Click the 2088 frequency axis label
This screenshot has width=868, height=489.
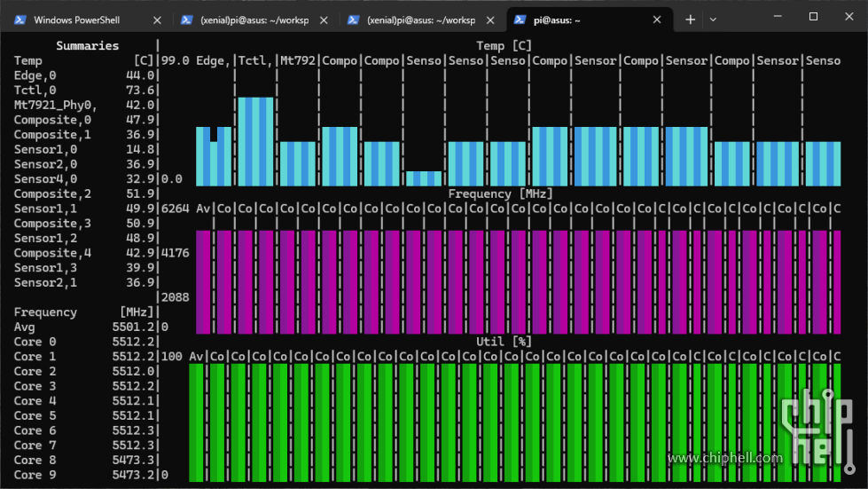coord(176,297)
